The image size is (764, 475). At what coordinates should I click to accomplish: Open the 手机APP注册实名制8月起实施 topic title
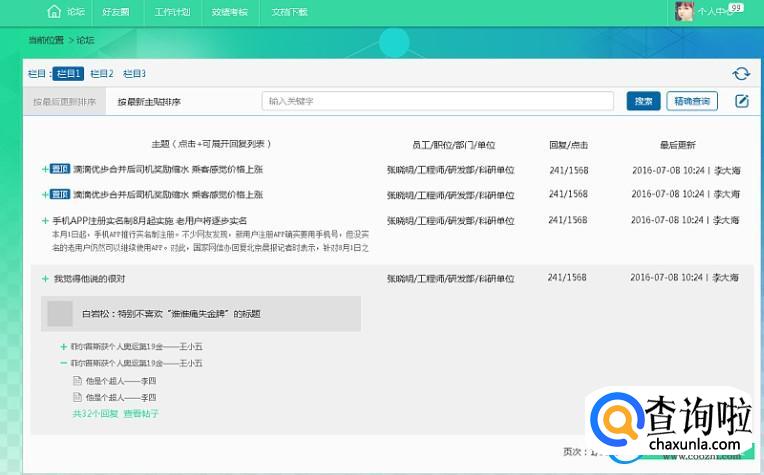click(150, 221)
